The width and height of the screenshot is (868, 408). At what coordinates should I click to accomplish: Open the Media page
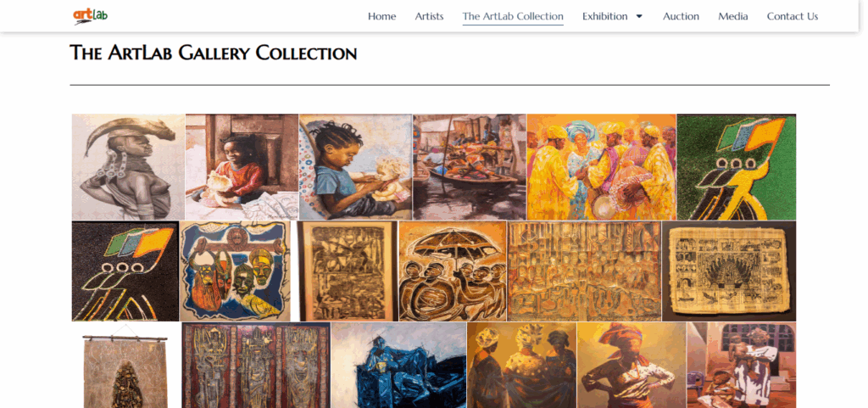click(733, 16)
